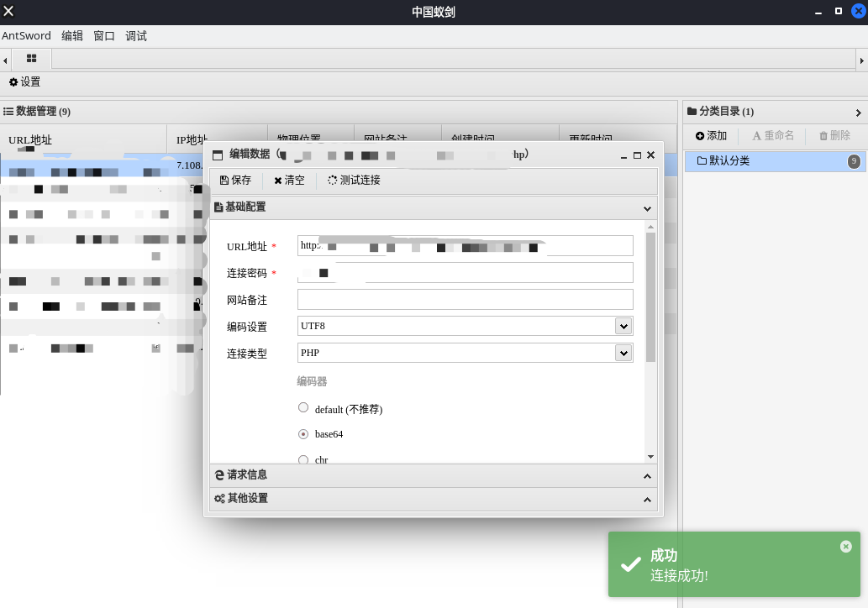The width and height of the screenshot is (868, 608).
Task: Click 删除 delete category button
Action: tap(834, 135)
